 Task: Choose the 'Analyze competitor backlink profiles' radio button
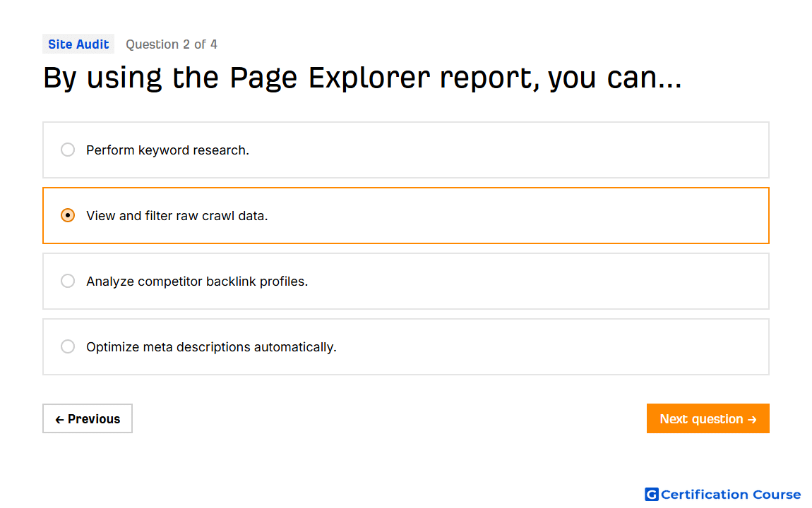[68, 281]
